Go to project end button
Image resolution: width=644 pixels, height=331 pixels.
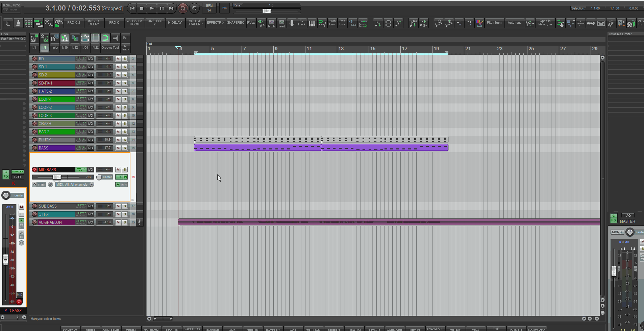click(x=171, y=8)
